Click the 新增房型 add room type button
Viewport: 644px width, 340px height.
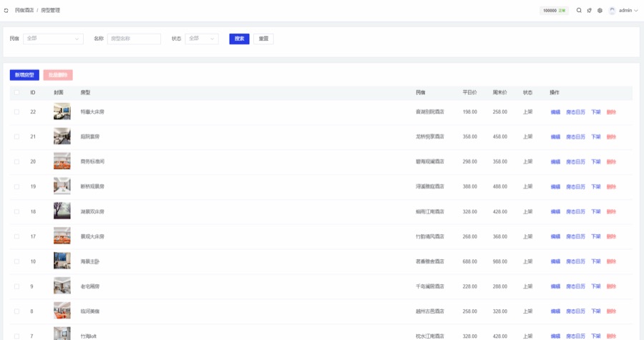(24, 74)
